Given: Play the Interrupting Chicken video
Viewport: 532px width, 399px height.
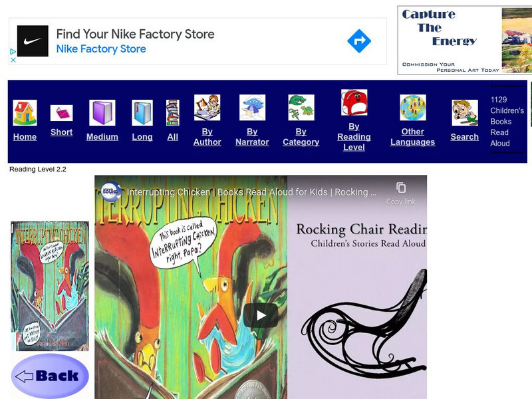Looking at the screenshot, I should pyautogui.click(x=261, y=315).
